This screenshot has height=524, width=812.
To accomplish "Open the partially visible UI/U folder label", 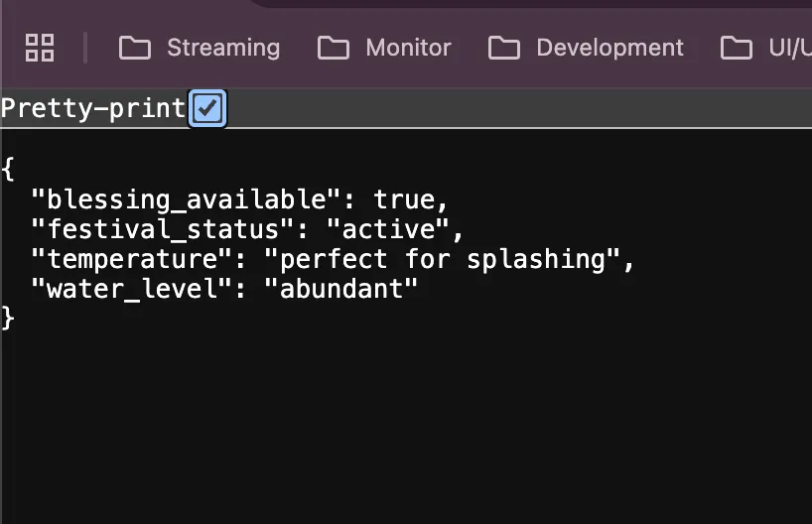I will click(789, 48).
